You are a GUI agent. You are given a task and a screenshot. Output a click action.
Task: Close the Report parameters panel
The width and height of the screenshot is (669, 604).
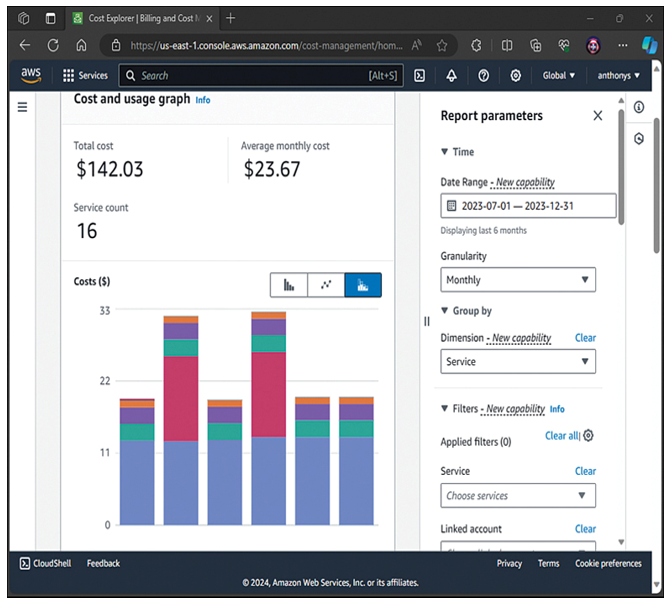point(598,116)
